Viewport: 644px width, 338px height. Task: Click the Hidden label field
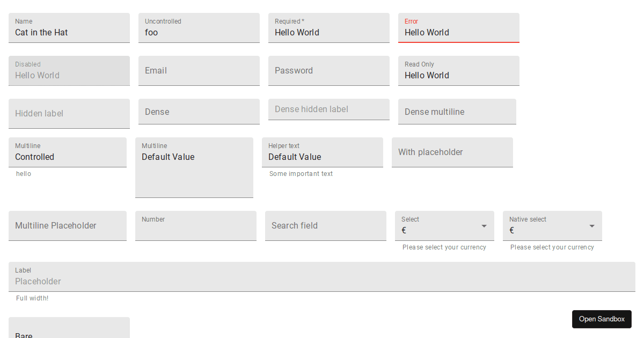tap(69, 114)
